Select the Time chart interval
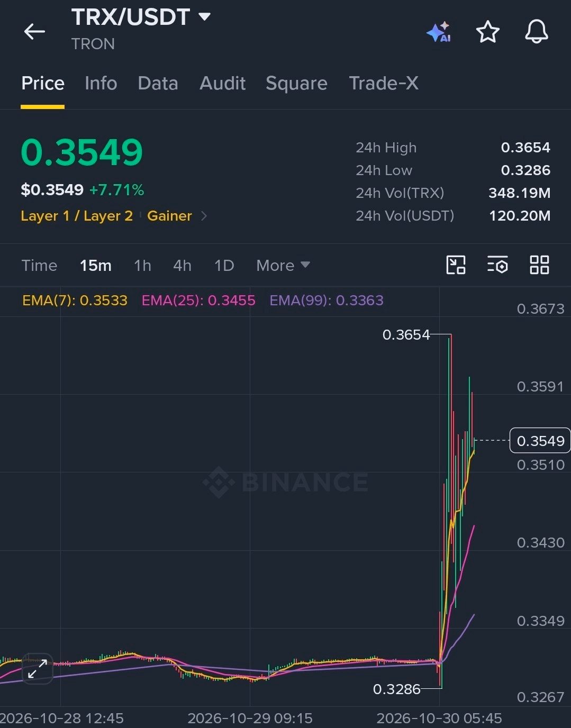Viewport: 571px width, 728px height. click(x=39, y=265)
